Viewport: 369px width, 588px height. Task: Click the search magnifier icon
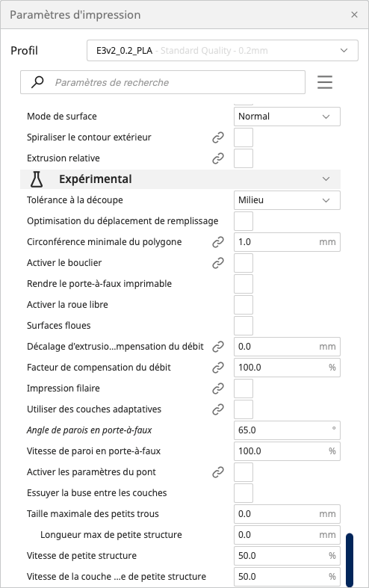coord(37,81)
